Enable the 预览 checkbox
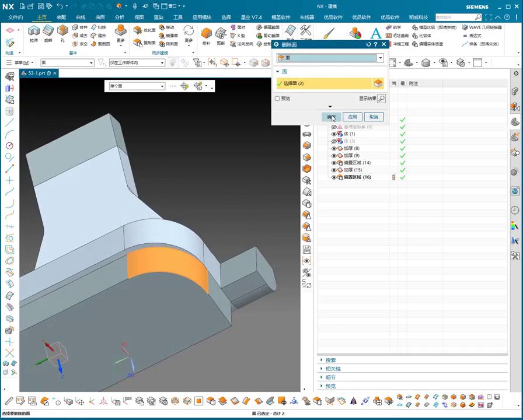The height and width of the screenshot is (420, 523). [277, 99]
